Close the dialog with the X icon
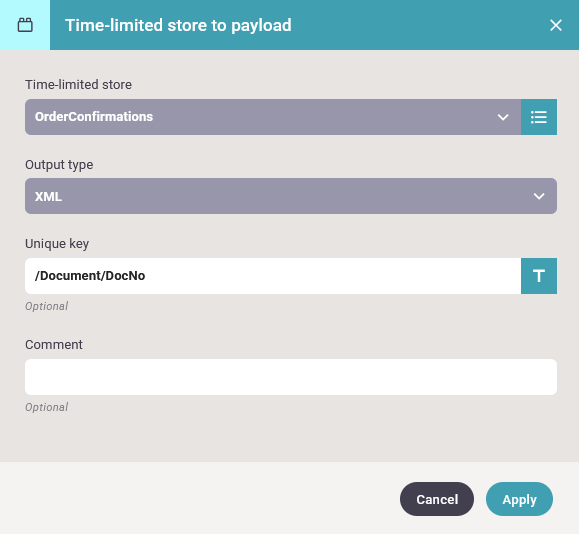Screen dimensions: 579x534 (x=555, y=25)
